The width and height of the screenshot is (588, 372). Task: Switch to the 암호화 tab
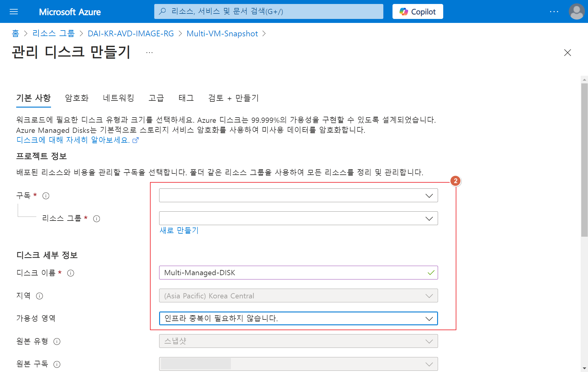click(x=77, y=98)
